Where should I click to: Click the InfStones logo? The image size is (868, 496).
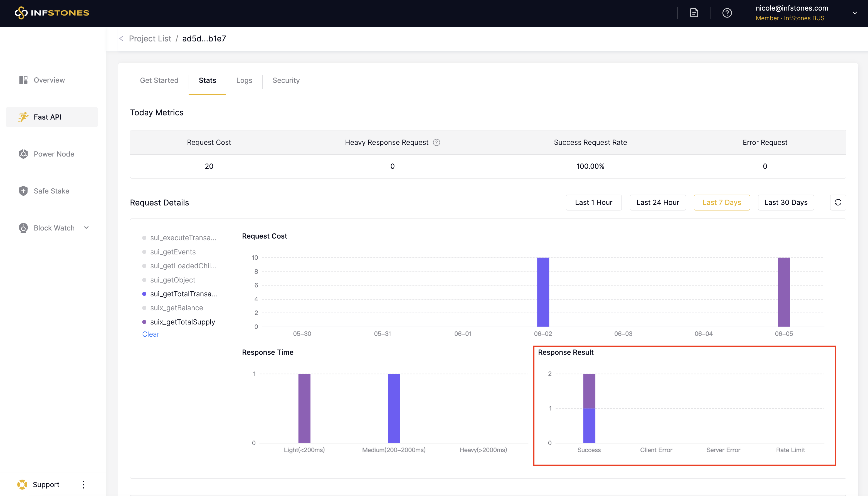click(52, 13)
